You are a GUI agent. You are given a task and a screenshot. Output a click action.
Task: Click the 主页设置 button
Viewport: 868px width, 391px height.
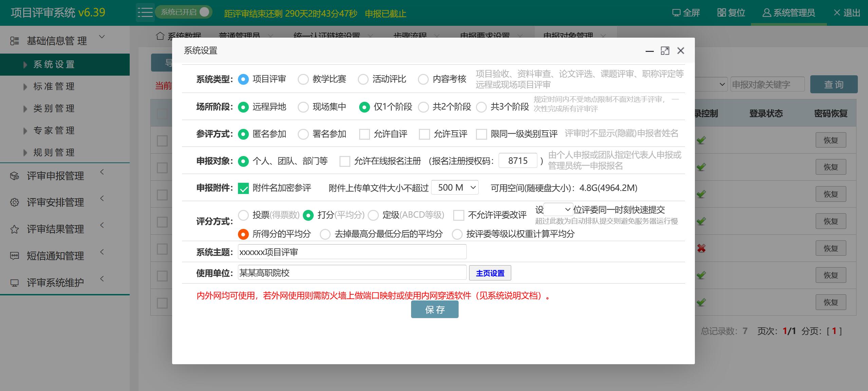tap(490, 273)
